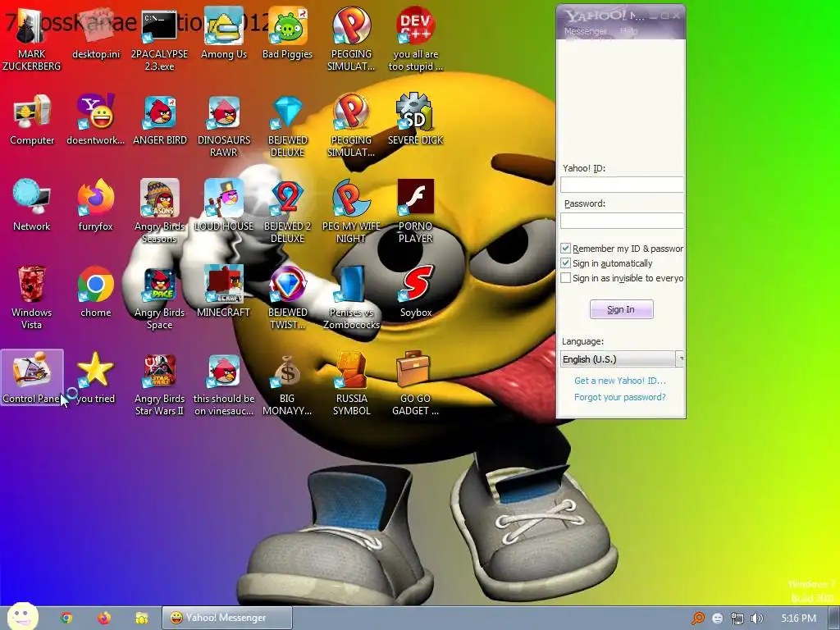The image size is (840, 630).
Task: Open the Computer desktop icon
Action: [x=32, y=120]
